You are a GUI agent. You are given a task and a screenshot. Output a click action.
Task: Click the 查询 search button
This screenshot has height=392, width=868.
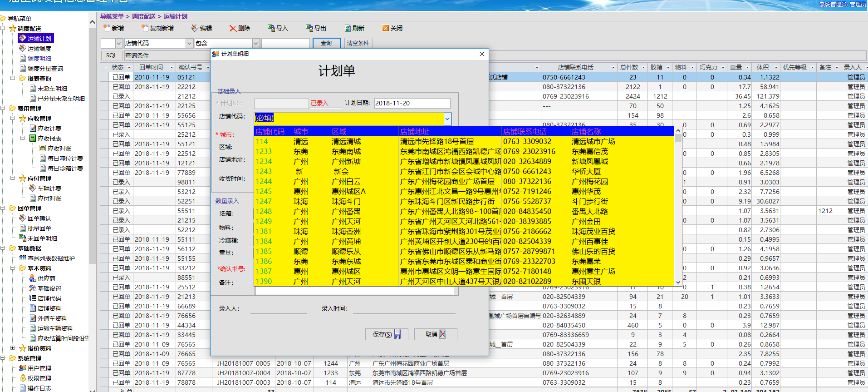click(x=326, y=43)
